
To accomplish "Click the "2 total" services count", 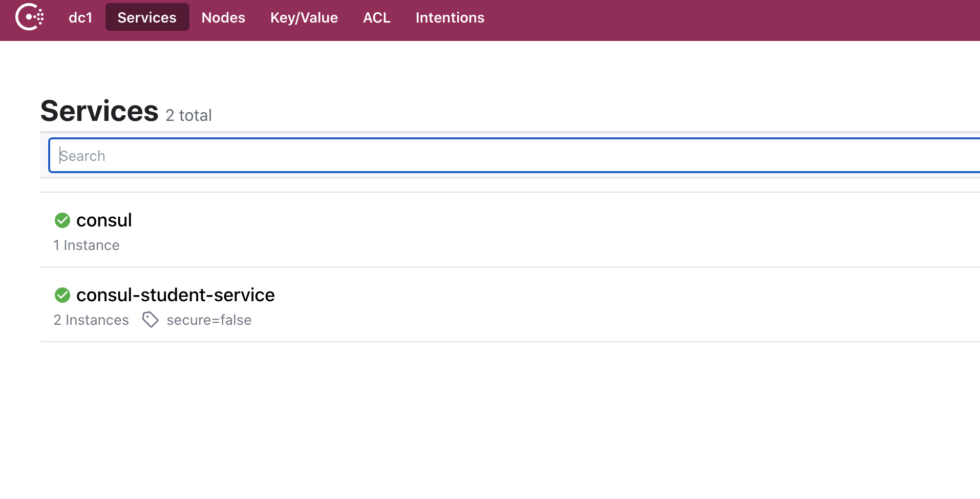I will [x=188, y=115].
